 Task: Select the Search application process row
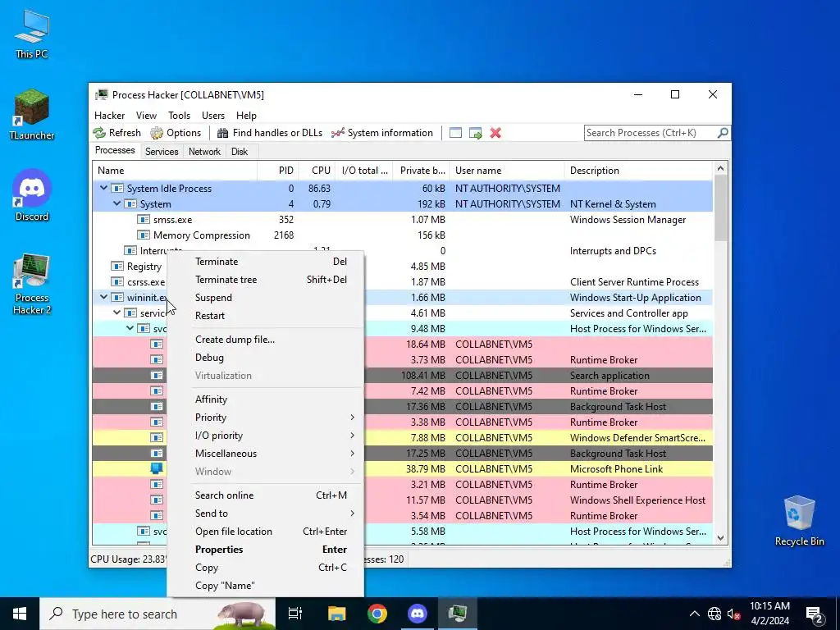coord(402,376)
